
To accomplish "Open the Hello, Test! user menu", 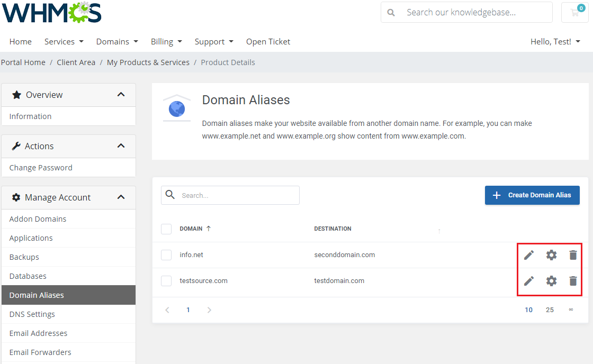I will click(555, 42).
